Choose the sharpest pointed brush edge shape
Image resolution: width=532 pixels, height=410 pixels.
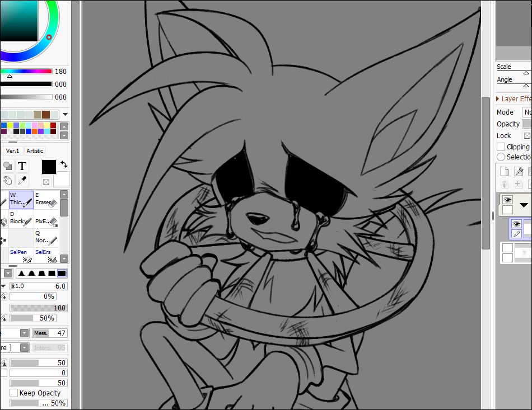[22, 273]
